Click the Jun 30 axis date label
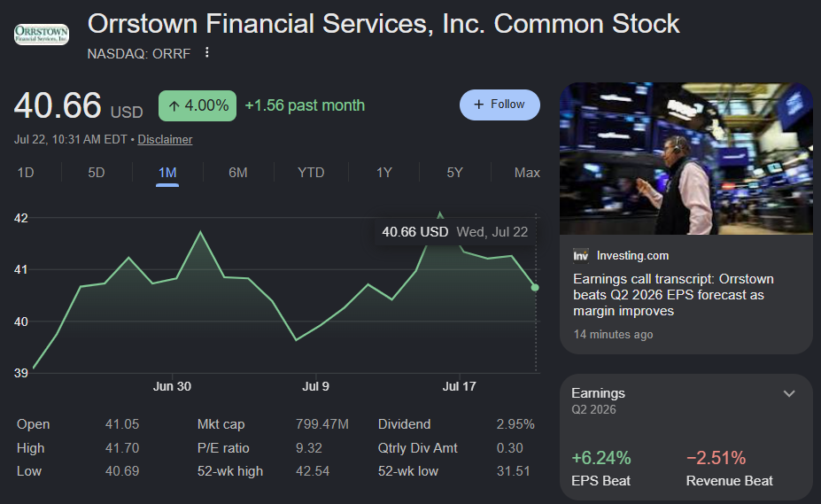821x504 pixels. point(173,387)
